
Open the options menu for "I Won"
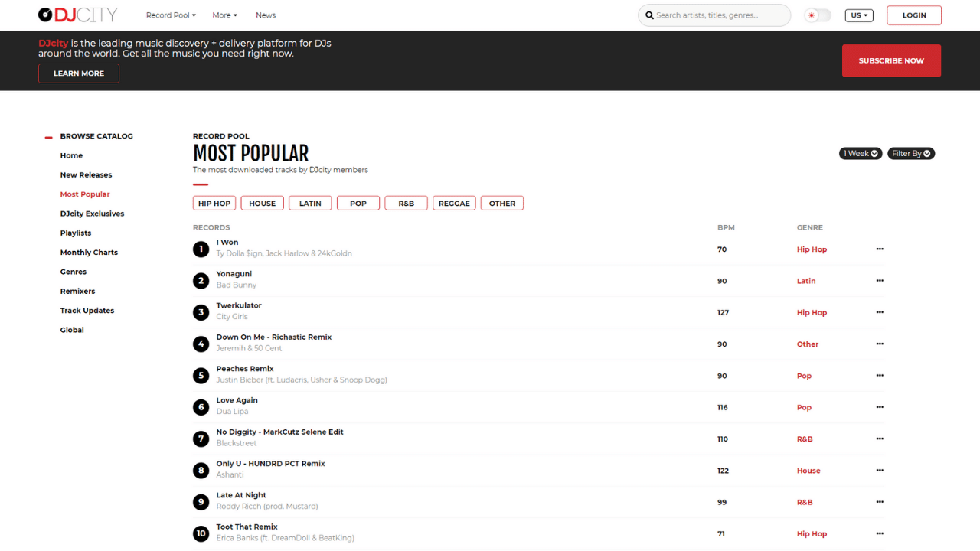tap(879, 249)
